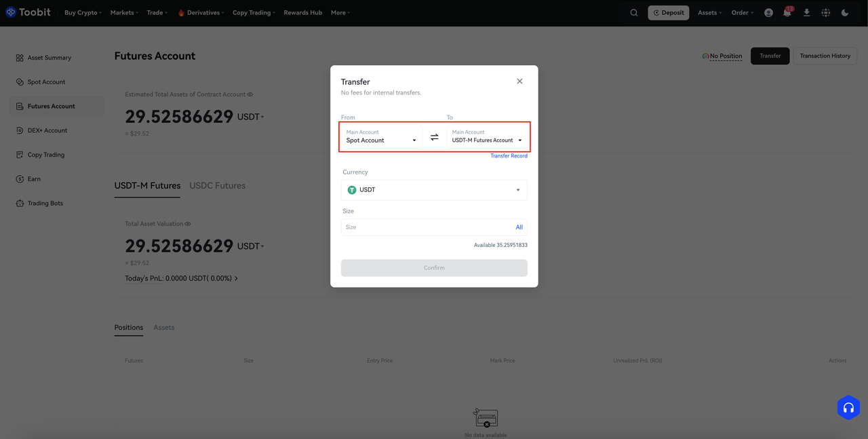Click the Entry Price column header
The height and width of the screenshot is (439, 868).
coord(380,361)
